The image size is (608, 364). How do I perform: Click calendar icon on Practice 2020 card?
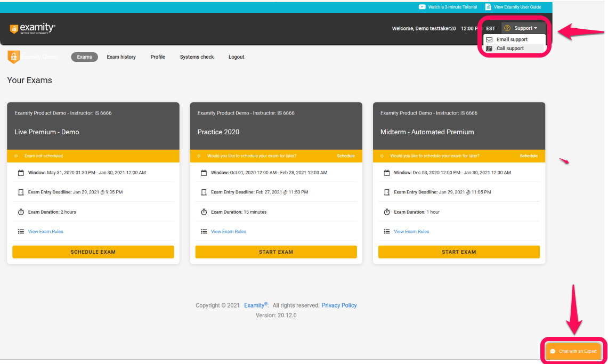(x=204, y=173)
